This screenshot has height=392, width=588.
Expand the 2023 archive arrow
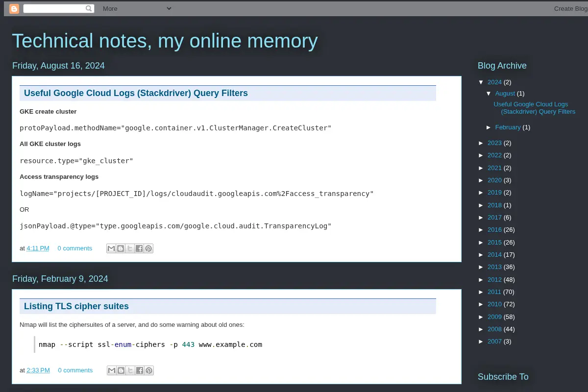[481, 143]
